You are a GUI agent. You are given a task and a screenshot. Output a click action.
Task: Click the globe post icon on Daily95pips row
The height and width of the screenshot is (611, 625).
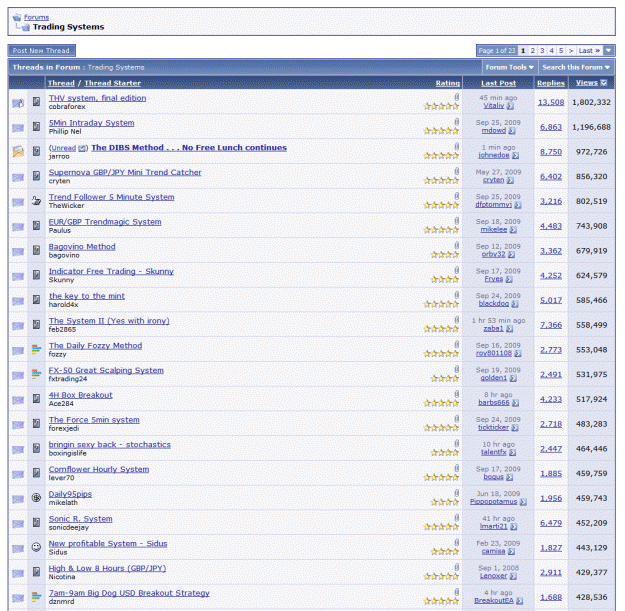[x=36, y=497]
